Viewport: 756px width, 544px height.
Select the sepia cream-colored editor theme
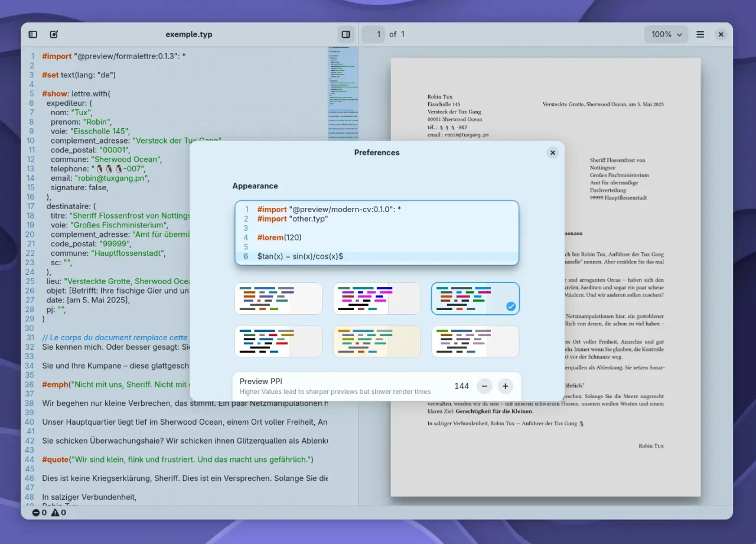click(377, 341)
